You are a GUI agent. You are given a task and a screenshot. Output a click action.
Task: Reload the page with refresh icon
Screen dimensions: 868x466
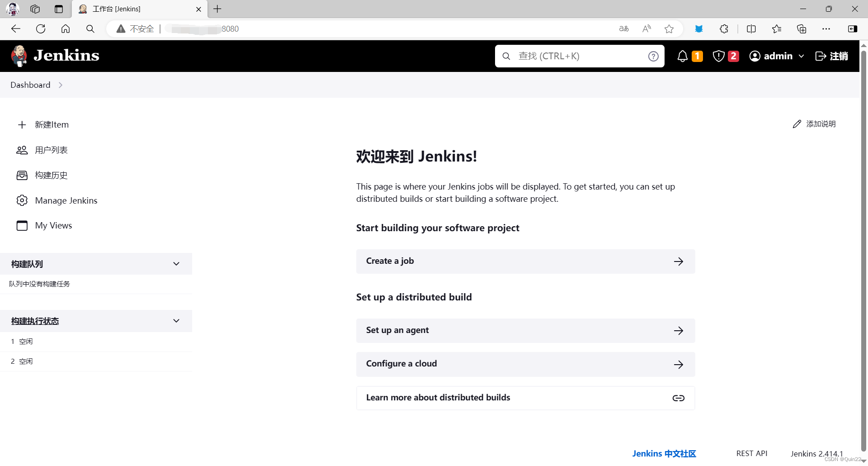coord(41,29)
